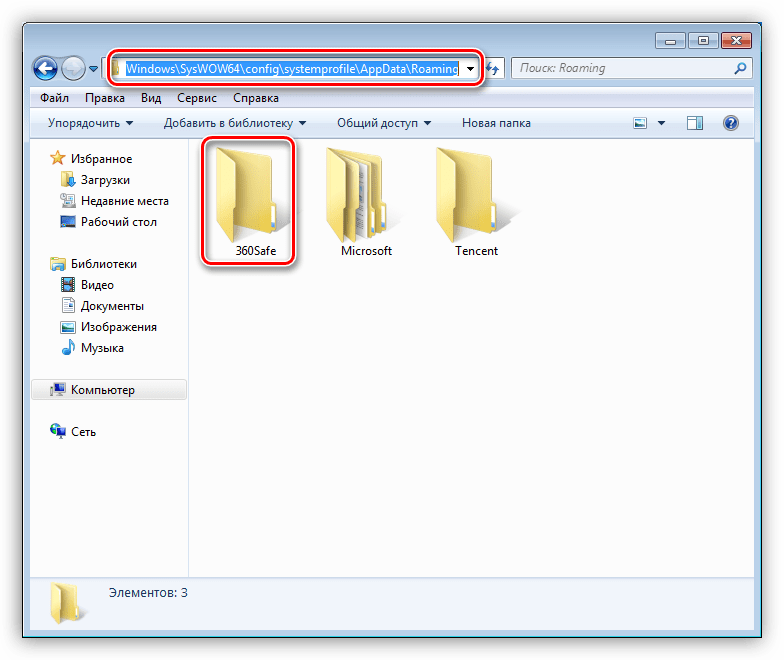The image size is (784, 660).
Task: Open the Правка menu
Action: (104, 98)
